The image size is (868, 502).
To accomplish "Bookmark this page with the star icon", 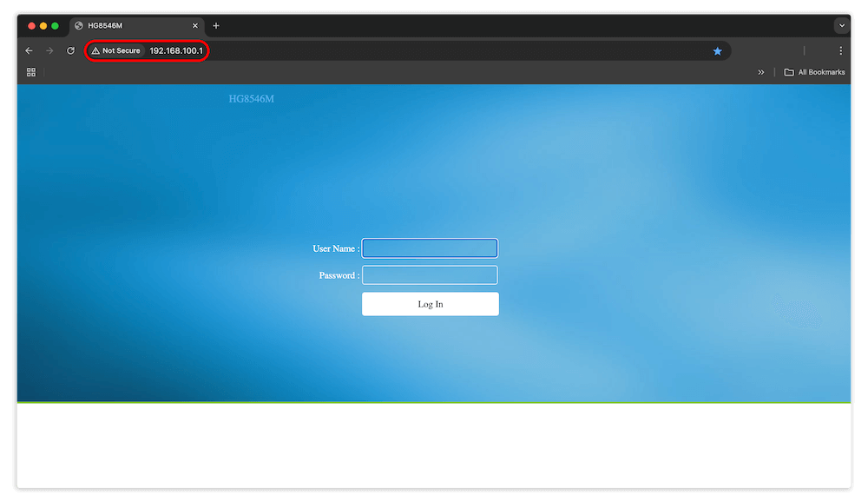I will (718, 51).
